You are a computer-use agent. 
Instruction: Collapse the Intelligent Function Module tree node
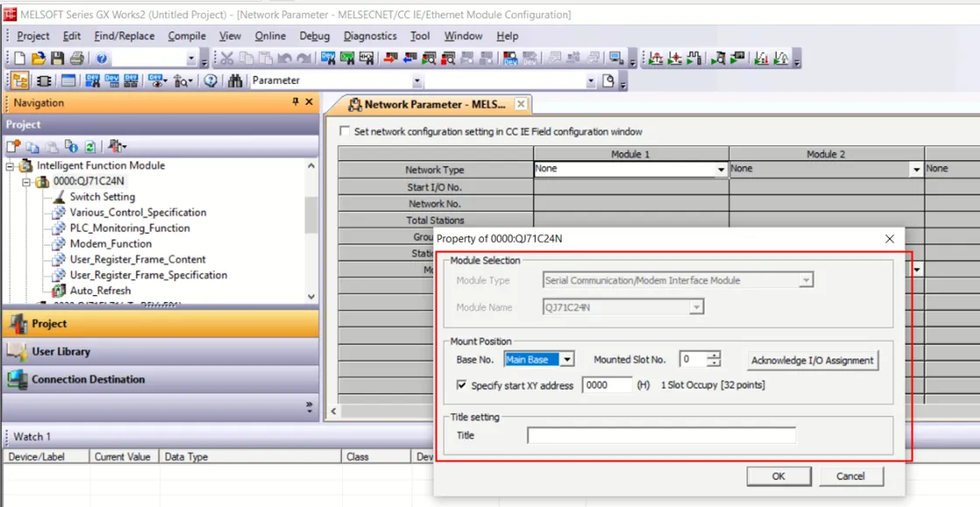click(x=10, y=165)
